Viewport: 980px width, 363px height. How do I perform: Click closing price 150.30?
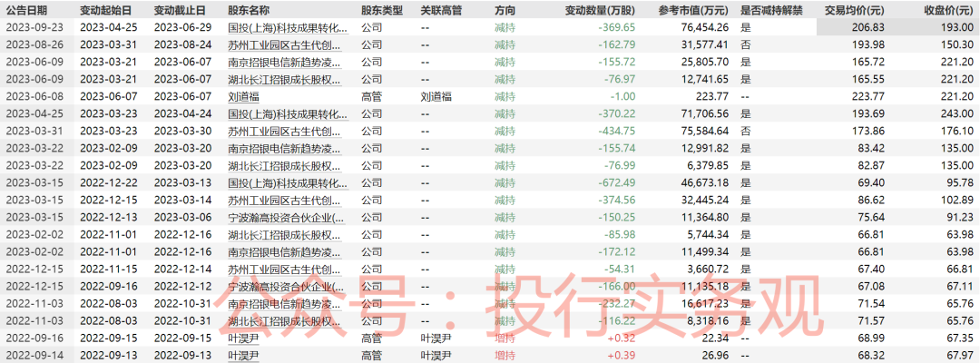959,44
